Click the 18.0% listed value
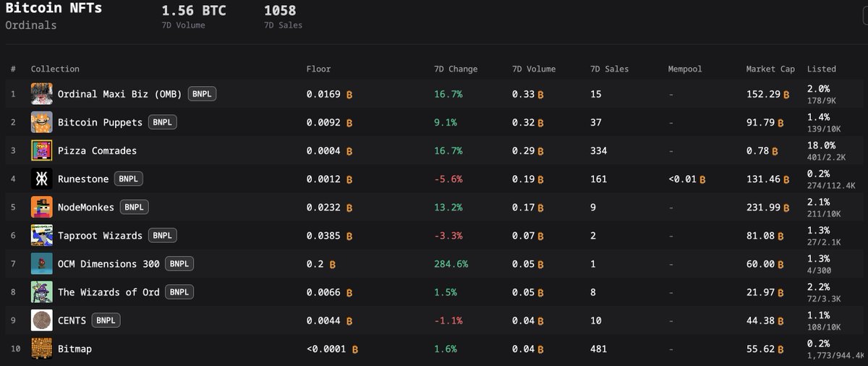 click(821, 145)
